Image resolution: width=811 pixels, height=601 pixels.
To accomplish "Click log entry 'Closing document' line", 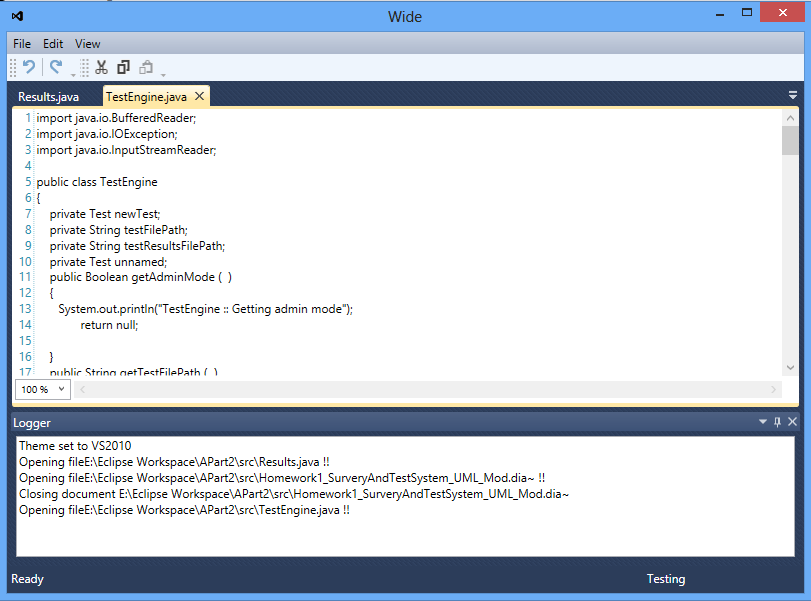I will (294, 494).
